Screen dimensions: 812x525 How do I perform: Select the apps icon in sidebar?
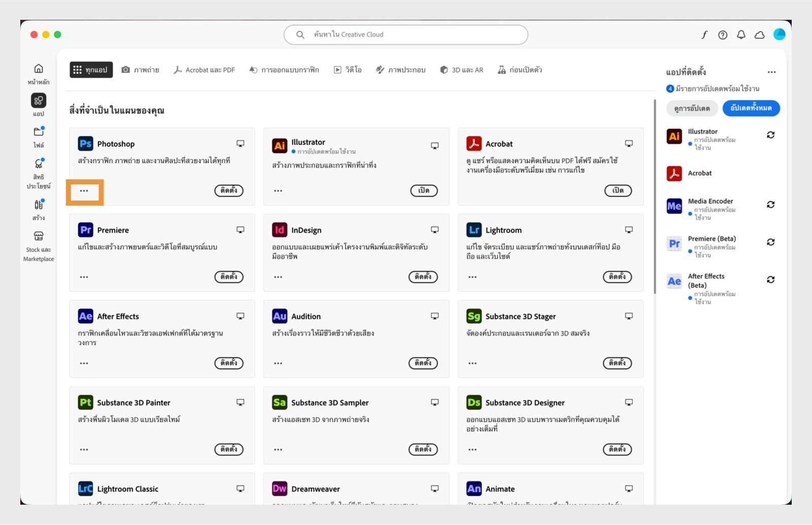(x=39, y=100)
